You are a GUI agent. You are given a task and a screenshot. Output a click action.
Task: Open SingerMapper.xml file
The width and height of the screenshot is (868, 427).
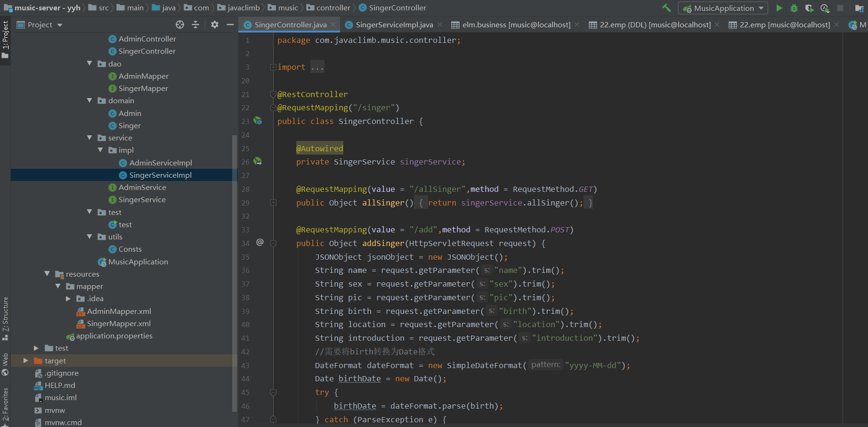point(119,323)
